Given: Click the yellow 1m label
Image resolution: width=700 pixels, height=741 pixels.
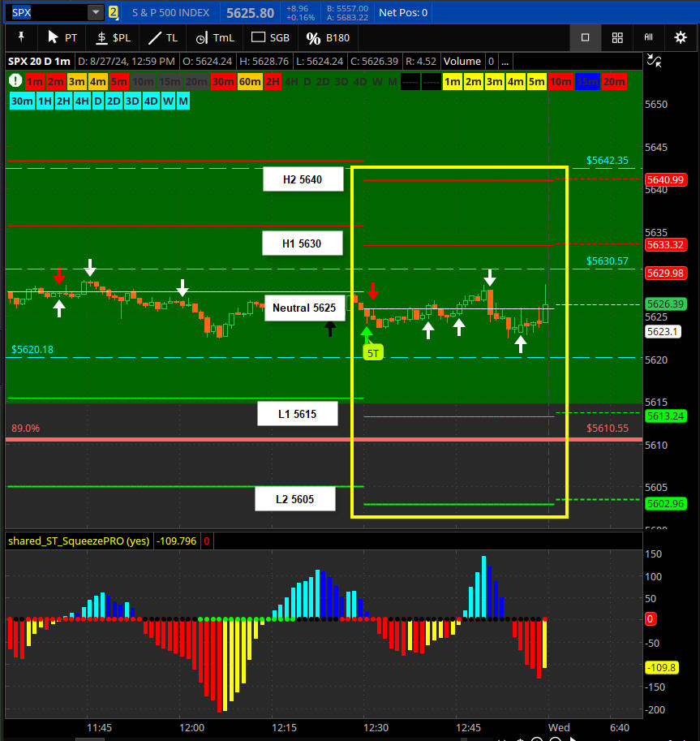Looking at the screenshot, I should coord(453,82).
